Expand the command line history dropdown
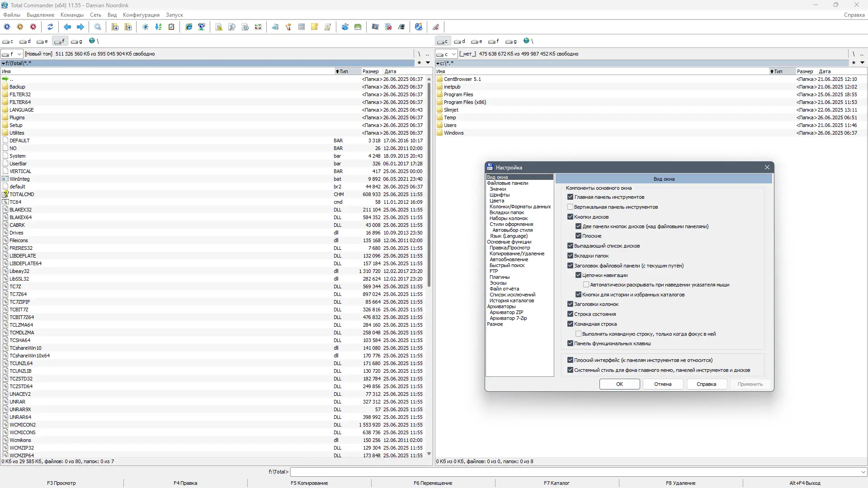868x488 pixels. click(863, 472)
